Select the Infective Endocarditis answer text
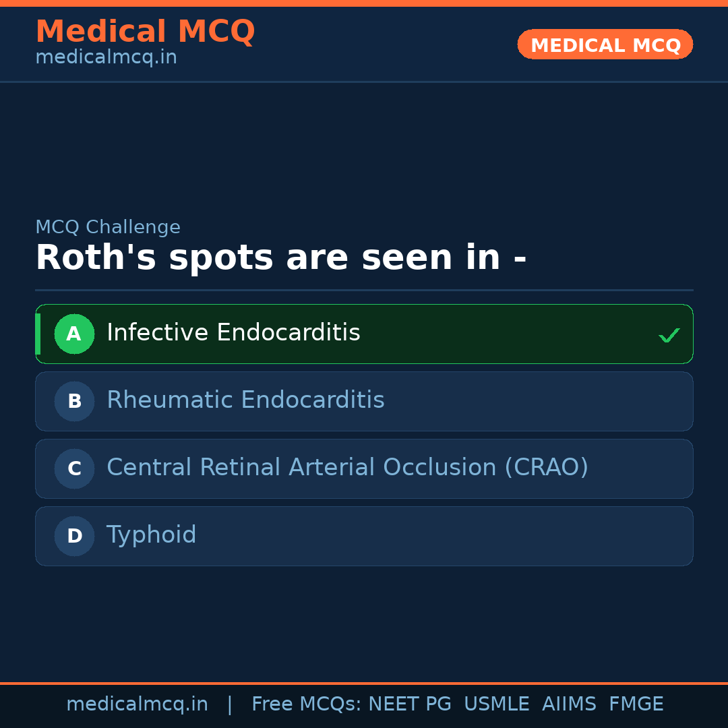 233,333
